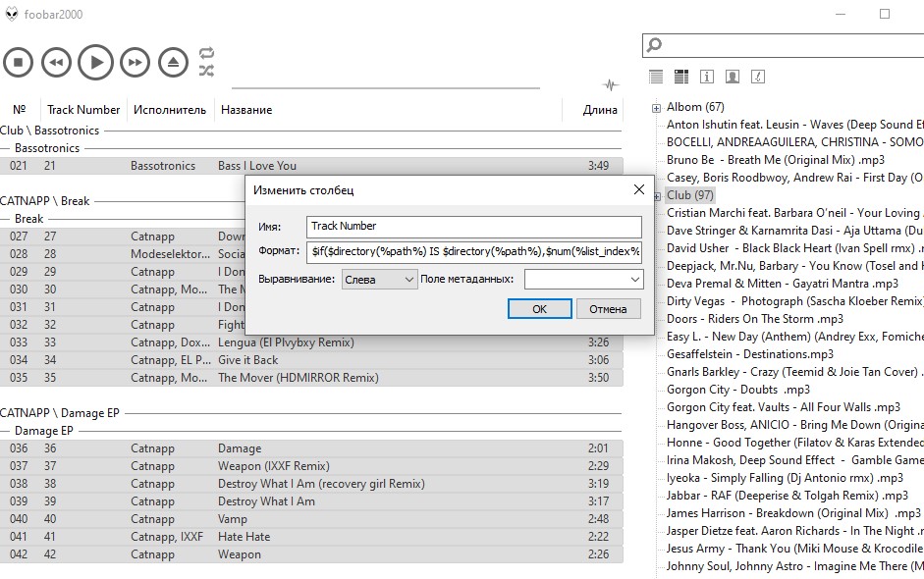Sort by the Исполнитель column header
The image size is (924, 579).
click(x=170, y=110)
